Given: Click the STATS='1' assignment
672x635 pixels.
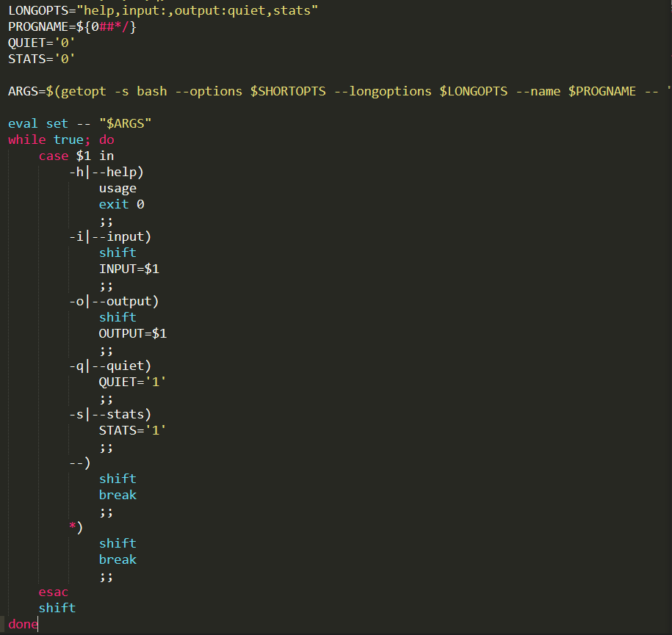Looking at the screenshot, I should [x=132, y=430].
